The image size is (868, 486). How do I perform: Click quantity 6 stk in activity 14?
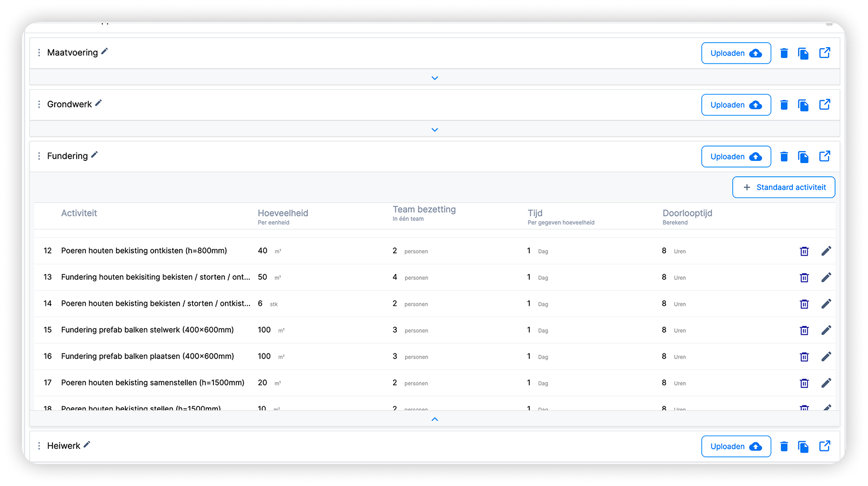click(268, 303)
